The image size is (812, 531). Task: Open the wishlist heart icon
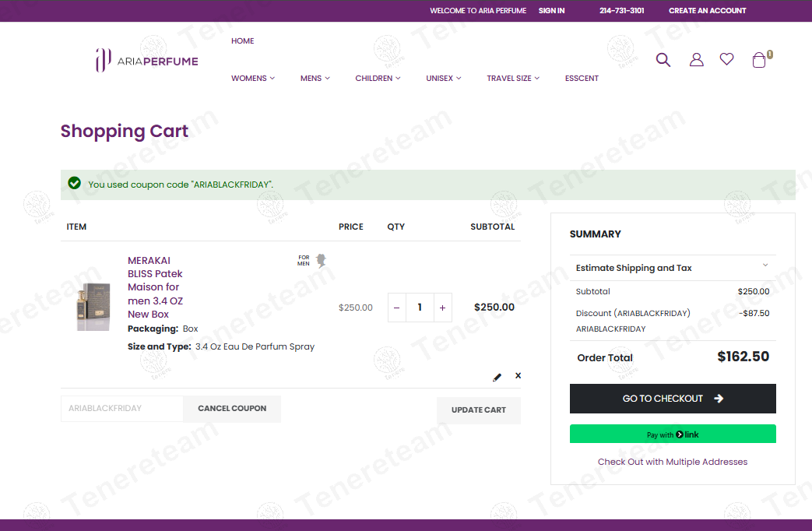tap(726, 59)
